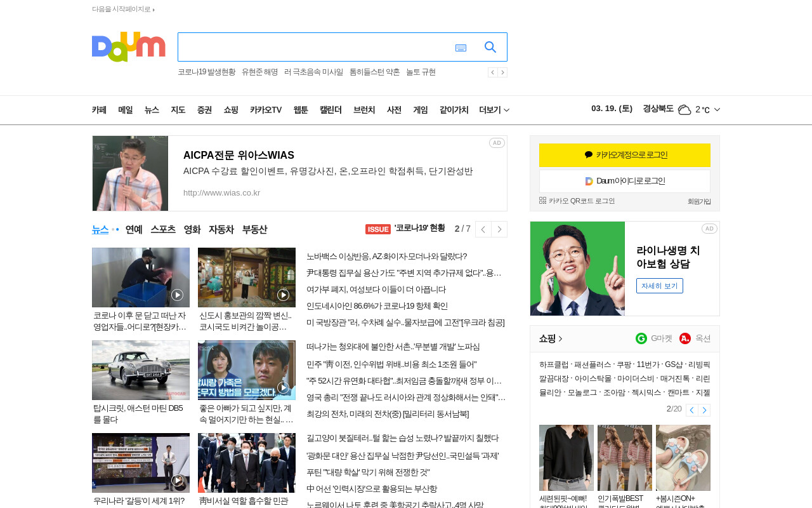The image size is (812, 508).
Task: Open the 지도 menu
Action: click(178, 110)
